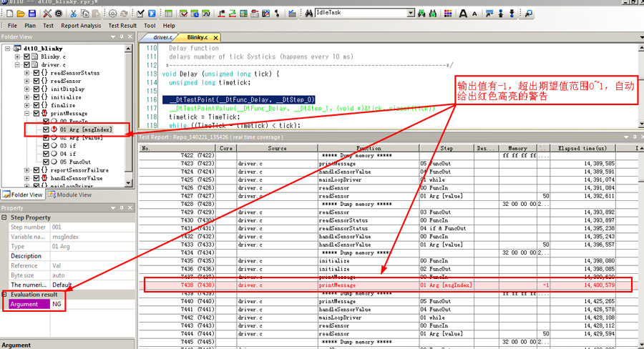Image resolution: width=644 pixels, height=349 pixels.
Task: Open the colored grid palette icon
Action: 448,14
